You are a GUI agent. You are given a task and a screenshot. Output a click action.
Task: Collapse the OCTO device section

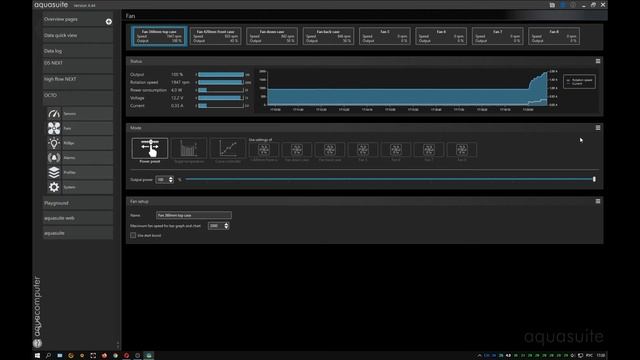pyautogui.click(x=78, y=97)
